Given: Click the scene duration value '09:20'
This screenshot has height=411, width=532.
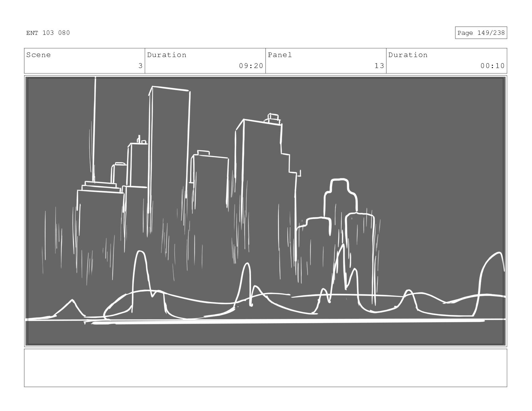Looking at the screenshot, I should coord(251,66).
